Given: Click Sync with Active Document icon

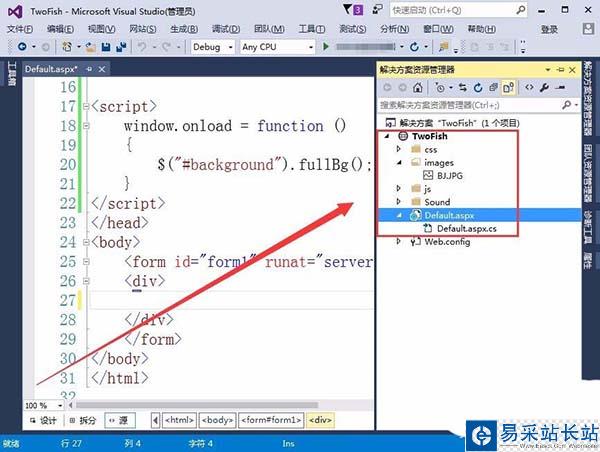Looking at the screenshot, I should pyautogui.click(x=463, y=88).
